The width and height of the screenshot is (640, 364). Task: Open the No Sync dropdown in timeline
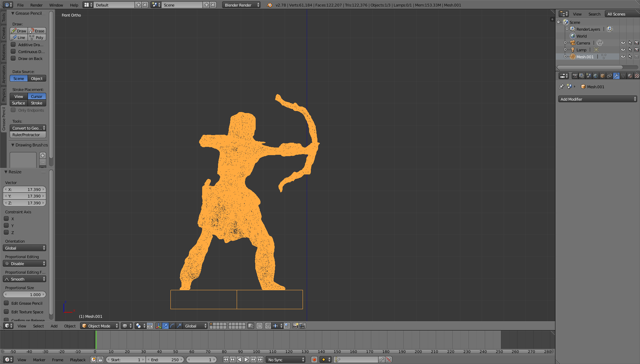(286, 360)
